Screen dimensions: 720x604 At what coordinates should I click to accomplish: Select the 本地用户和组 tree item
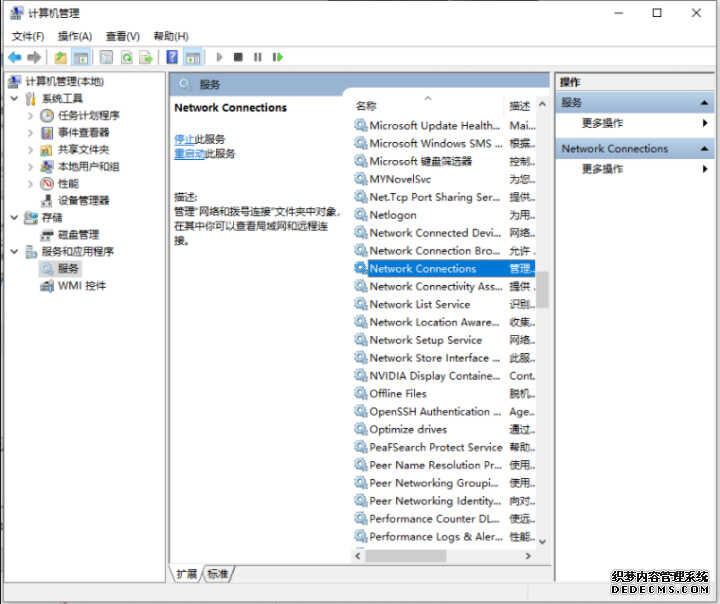[88, 166]
